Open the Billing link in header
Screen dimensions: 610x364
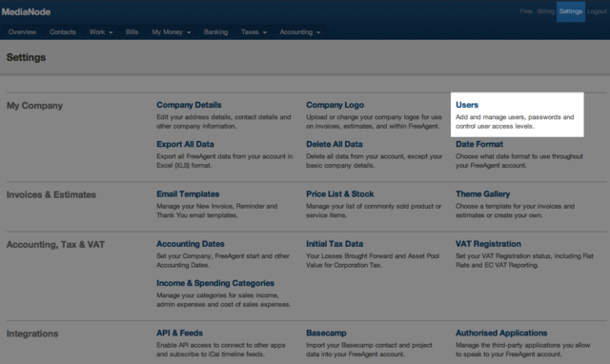(x=546, y=11)
